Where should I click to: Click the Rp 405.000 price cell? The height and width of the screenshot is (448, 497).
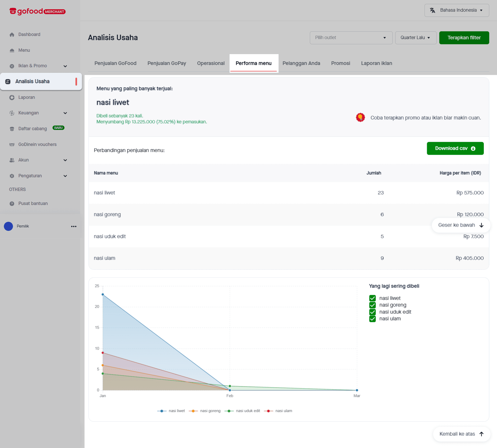[x=470, y=258]
